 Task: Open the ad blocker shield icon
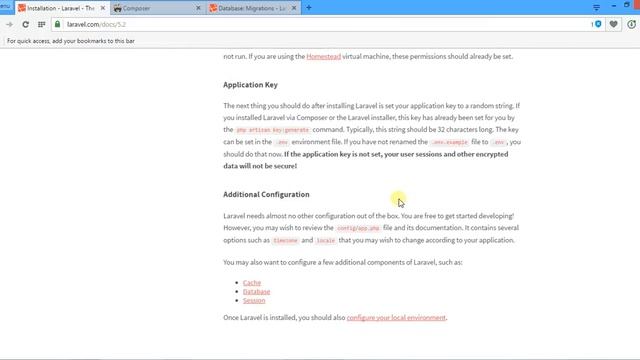click(x=598, y=24)
